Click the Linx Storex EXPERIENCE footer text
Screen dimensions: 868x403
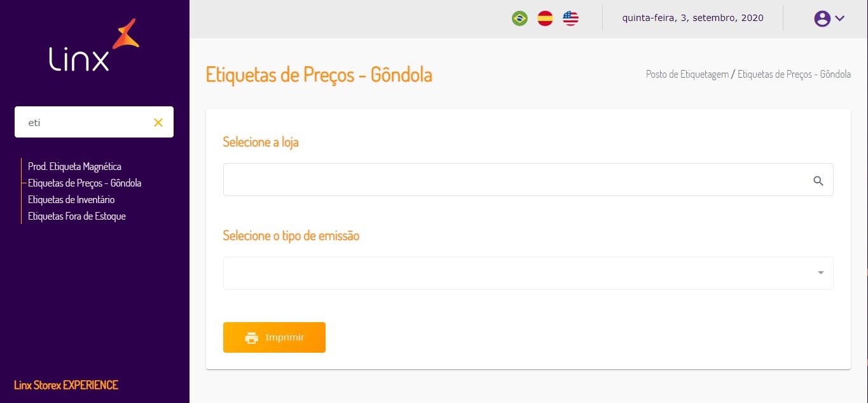point(66,385)
